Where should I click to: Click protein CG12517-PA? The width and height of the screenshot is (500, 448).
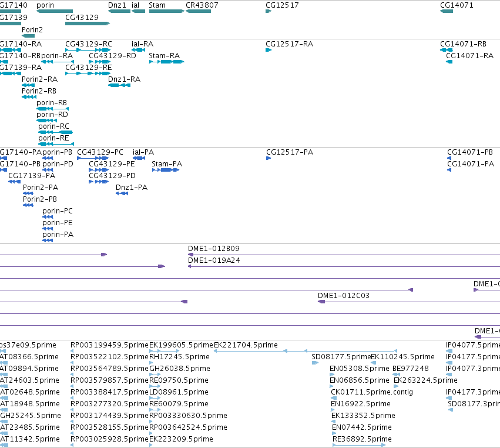(x=269, y=158)
